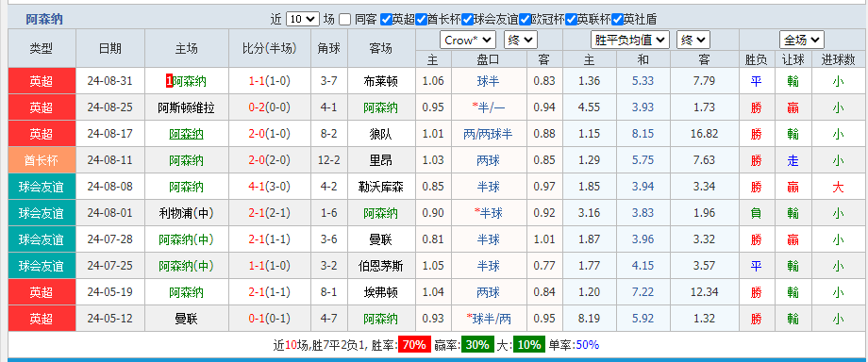Click corner count 12-2 in 里昂 row
This screenshot has width=868, height=362.
pyautogui.click(x=329, y=160)
